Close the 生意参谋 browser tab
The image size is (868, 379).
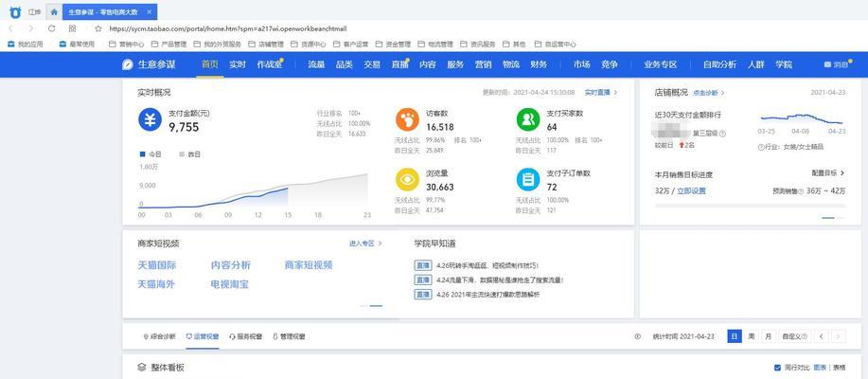[x=150, y=11]
